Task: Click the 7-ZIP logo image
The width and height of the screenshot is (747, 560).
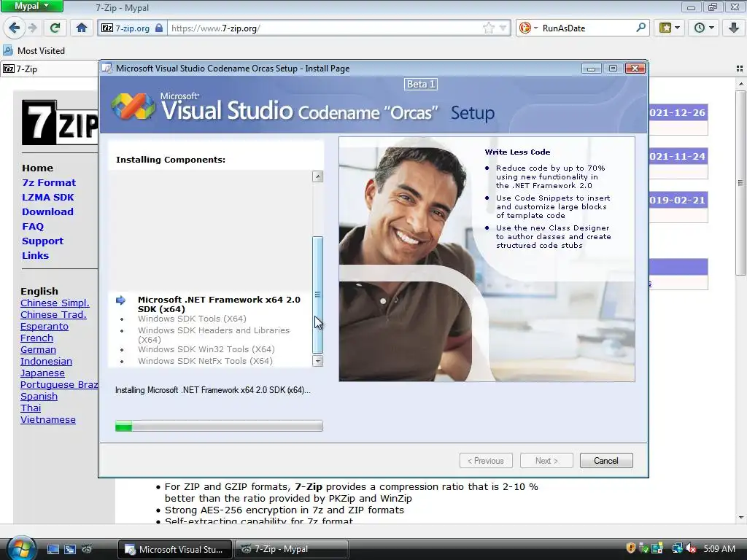Action: [x=60, y=122]
